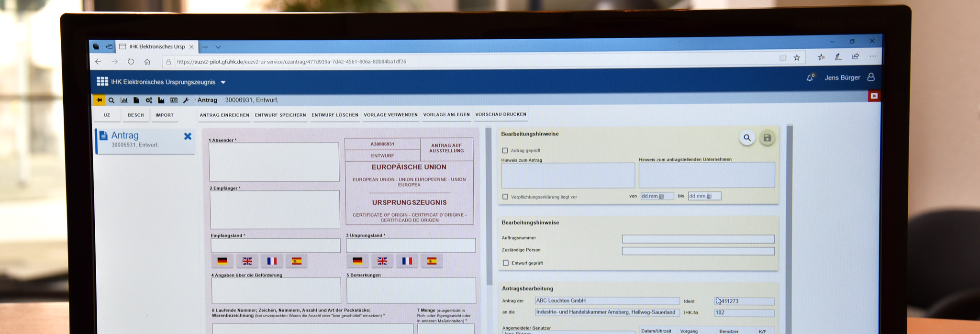Check the 'Antrag geprüft' checkbox
The height and width of the screenshot is (334, 980).
pos(505,151)
